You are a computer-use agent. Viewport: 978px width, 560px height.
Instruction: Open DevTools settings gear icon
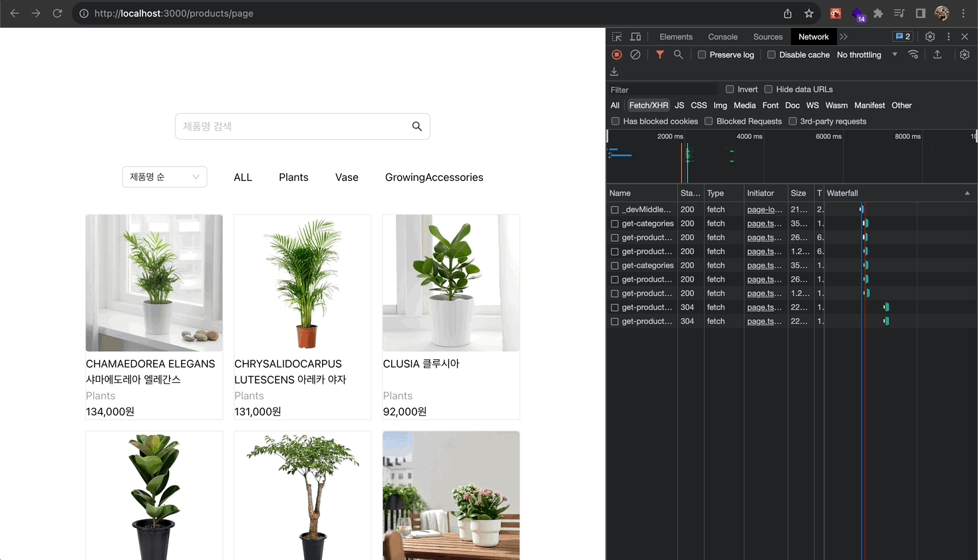point(930,37)
